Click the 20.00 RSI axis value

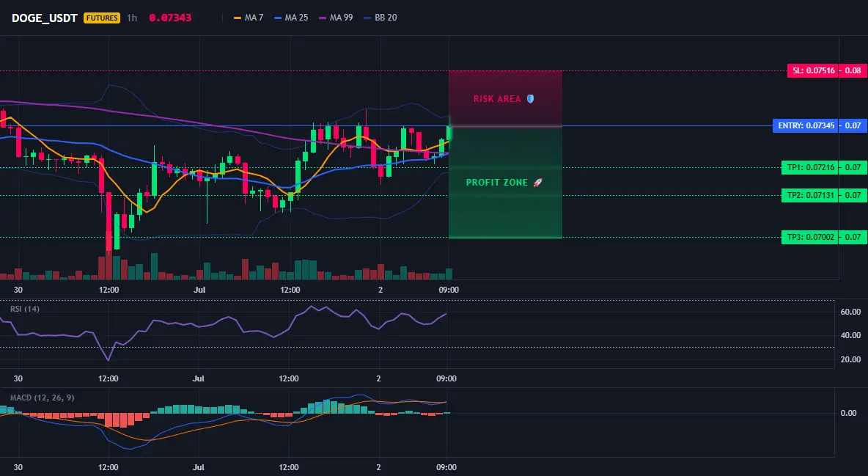click(850, 359)
